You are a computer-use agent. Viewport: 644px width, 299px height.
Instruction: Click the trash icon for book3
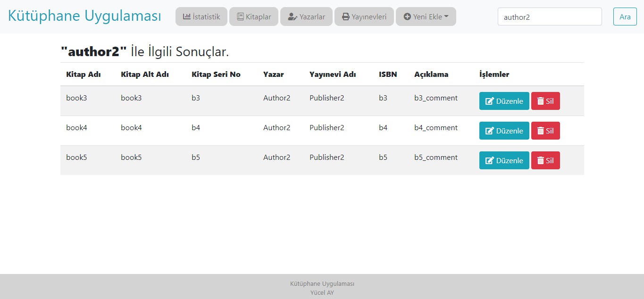click(541, 101)
